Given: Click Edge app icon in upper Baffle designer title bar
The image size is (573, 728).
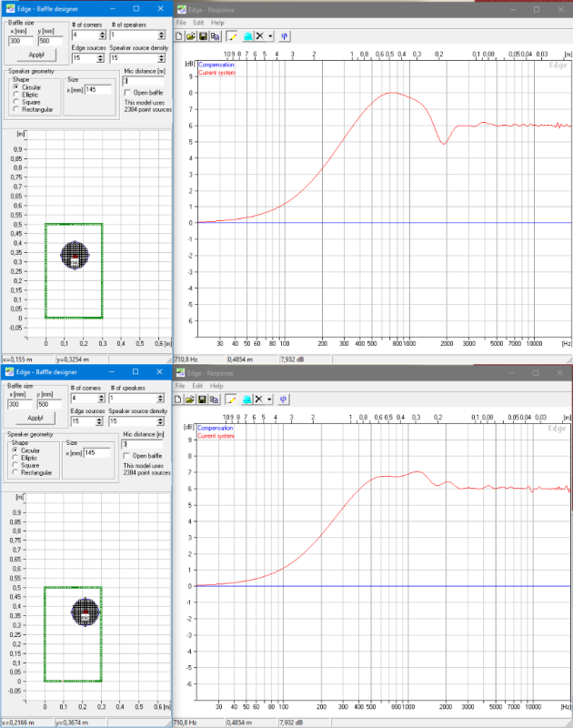Looking at the screenshot, I should click(10, 8).
